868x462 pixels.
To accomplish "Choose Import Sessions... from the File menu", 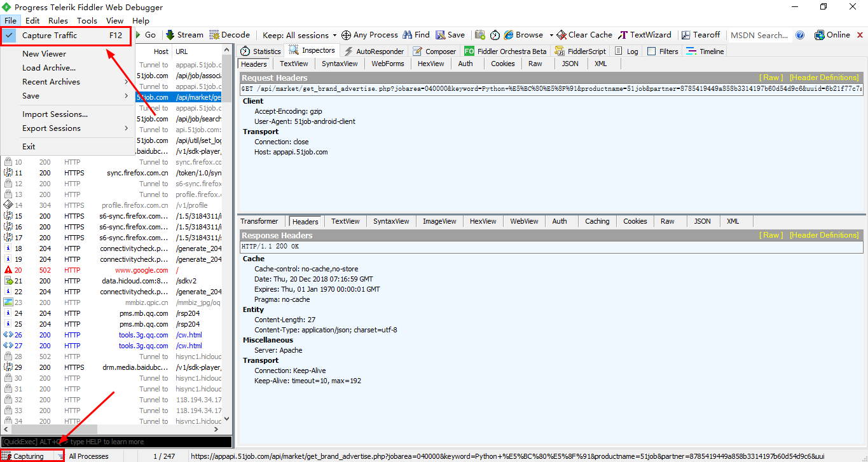I will click(66, 114).
